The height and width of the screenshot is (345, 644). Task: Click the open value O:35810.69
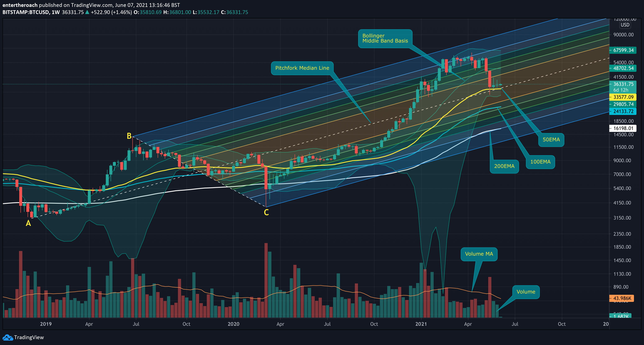click(x=147, y=12)
